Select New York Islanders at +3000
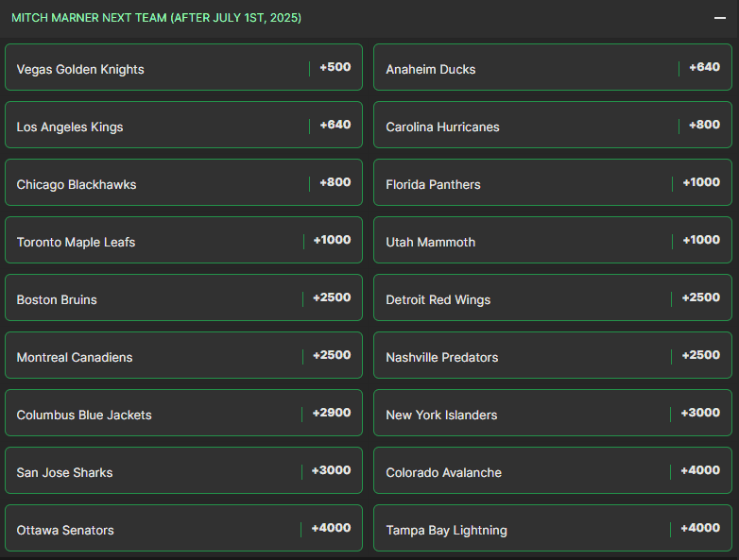This screenshot has height=560, width=739. 552,414
